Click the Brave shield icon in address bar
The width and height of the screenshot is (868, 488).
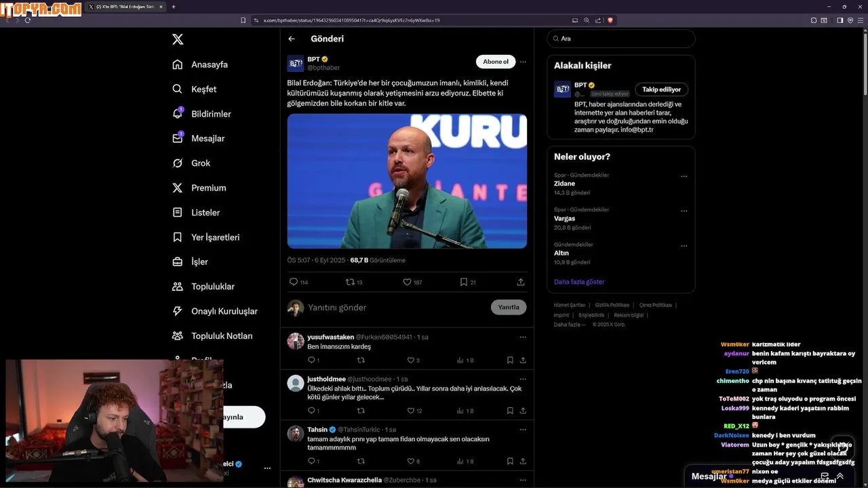(x=610, y=20)
